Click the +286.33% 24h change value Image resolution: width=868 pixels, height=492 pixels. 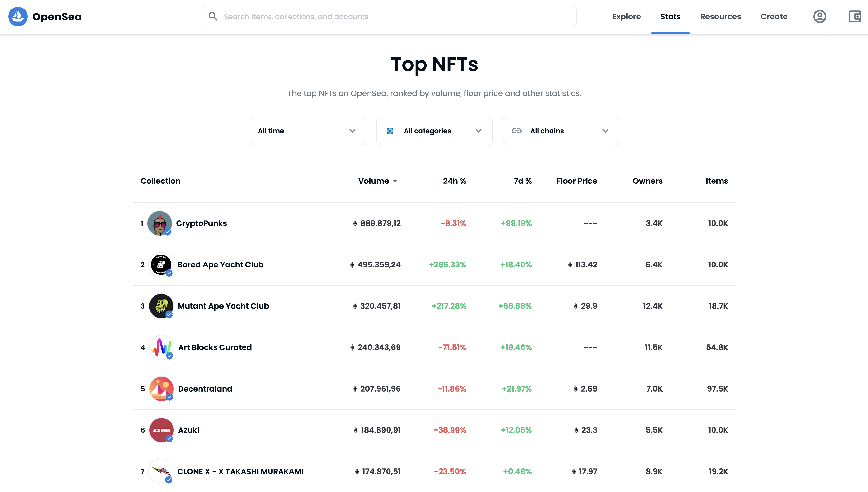447,264
